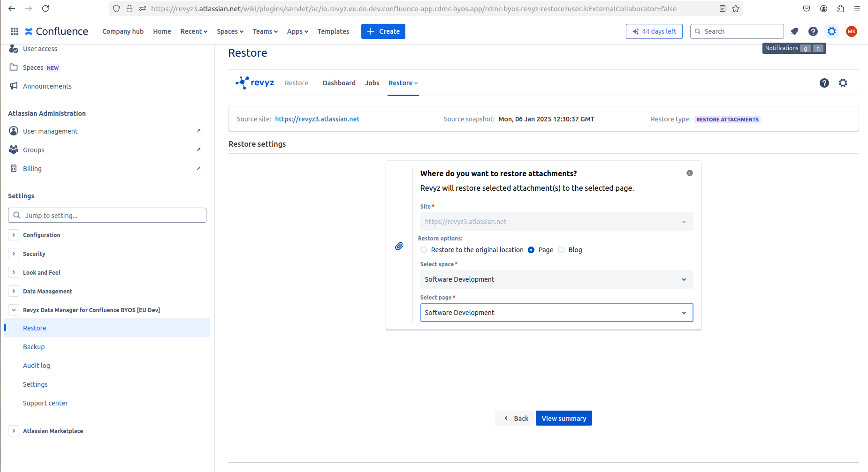
Task: Open the browser reader view icon
Action: pos(723,8)
